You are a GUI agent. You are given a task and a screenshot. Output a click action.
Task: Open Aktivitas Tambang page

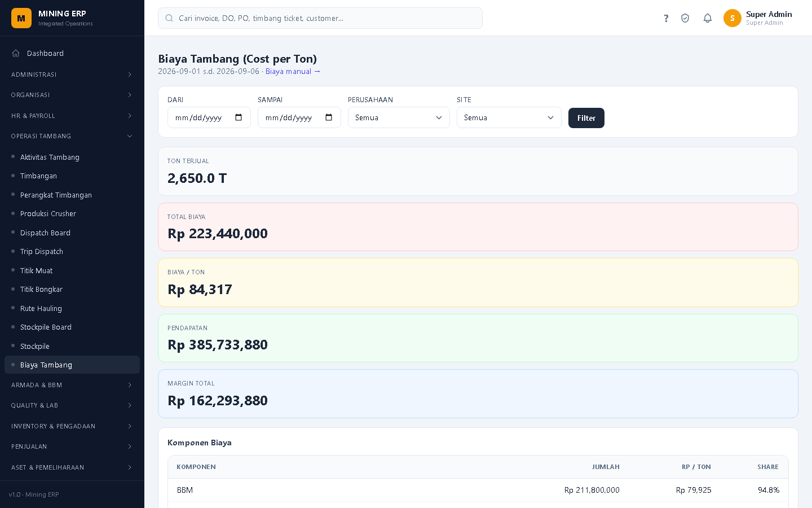pyautogui.click(x=72, y=157)
